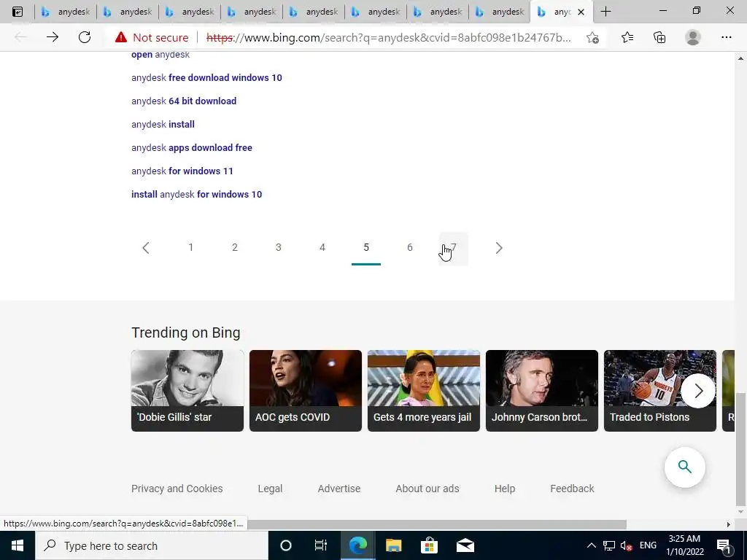Switch to the eighth anydesk tab
Image resolution: width=747 pixels, height=560 pixels.
499,12
